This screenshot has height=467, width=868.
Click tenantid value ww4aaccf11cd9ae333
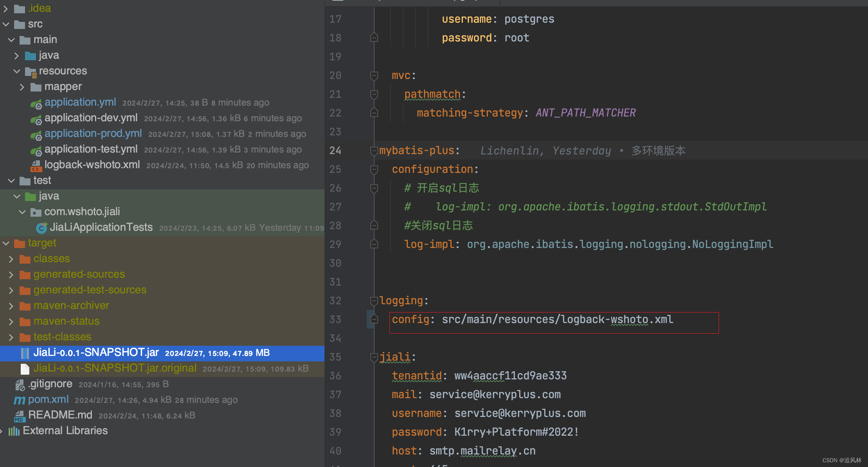click(x=511, y=376)
